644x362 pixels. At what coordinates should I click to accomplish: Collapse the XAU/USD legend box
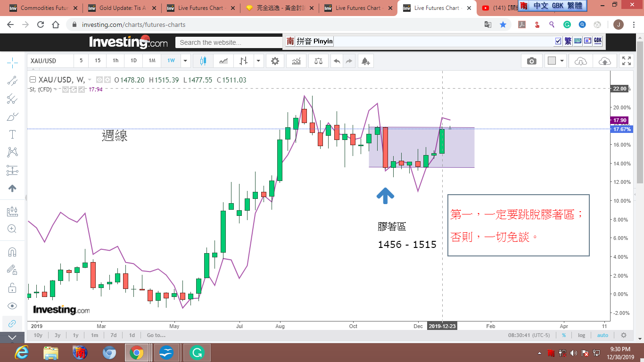coord(33,80)
